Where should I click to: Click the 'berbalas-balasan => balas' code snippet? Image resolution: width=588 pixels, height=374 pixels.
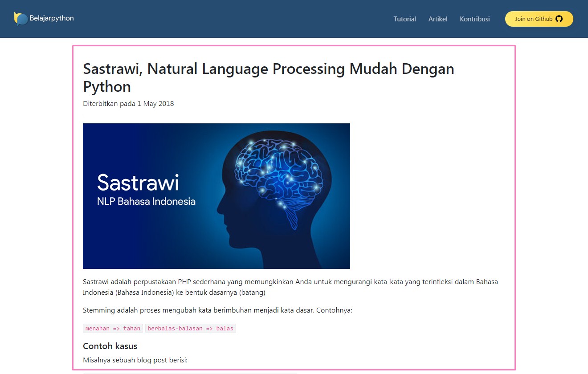pos(190,329)
